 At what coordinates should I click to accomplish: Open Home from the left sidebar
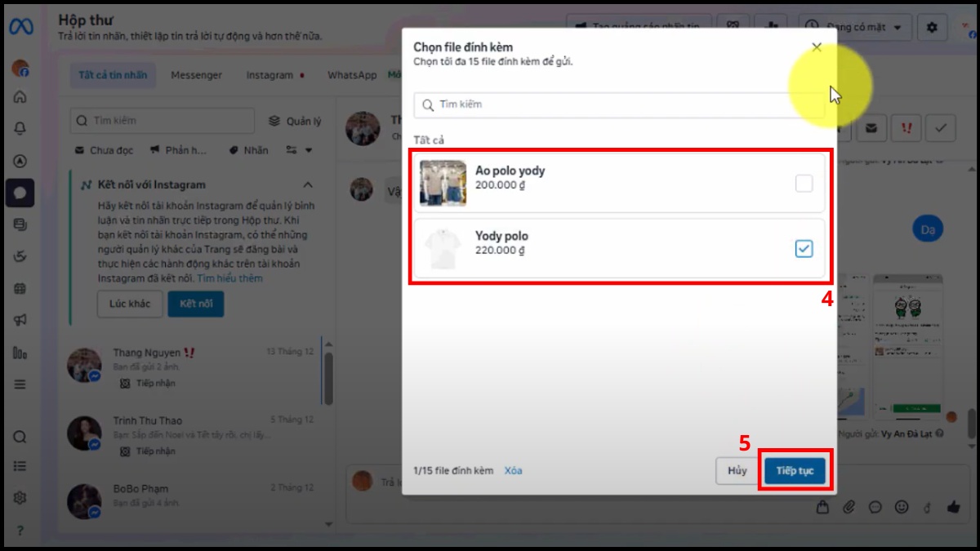coord(20,97)
